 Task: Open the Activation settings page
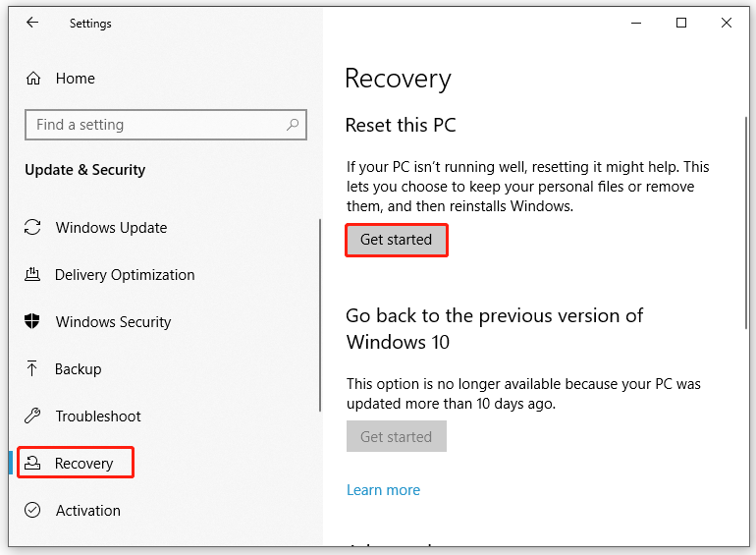click(x=88, y=511)
